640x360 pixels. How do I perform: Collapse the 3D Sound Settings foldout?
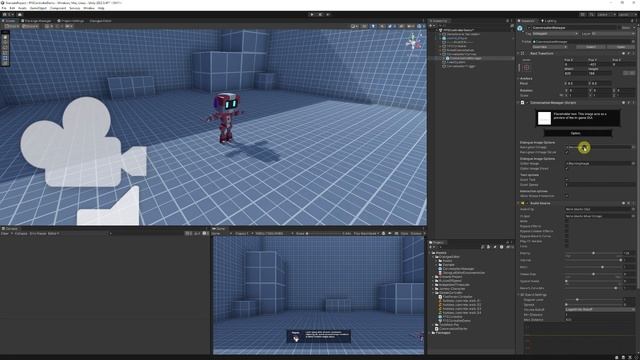[x=518, y=295]
